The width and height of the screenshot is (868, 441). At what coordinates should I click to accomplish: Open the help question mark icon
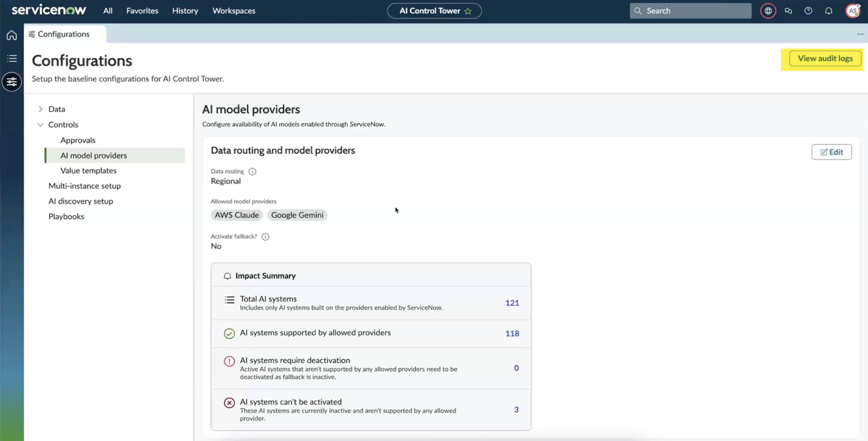[808, 11]
